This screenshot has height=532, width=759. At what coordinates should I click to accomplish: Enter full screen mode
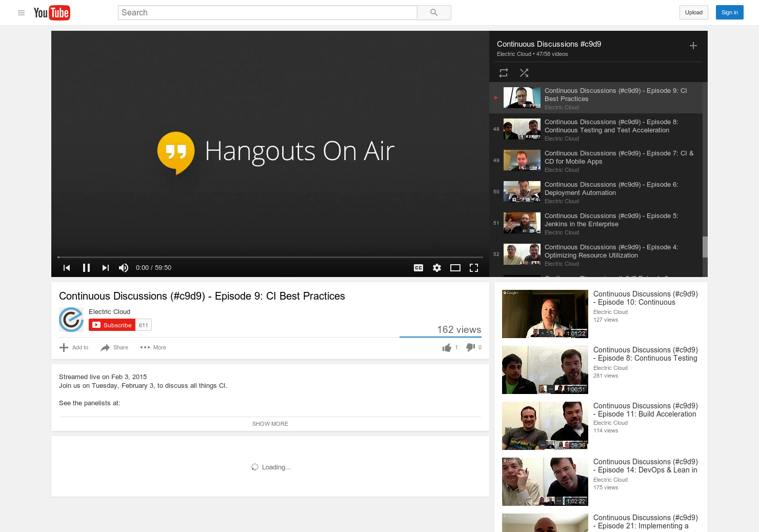(474, 268)
